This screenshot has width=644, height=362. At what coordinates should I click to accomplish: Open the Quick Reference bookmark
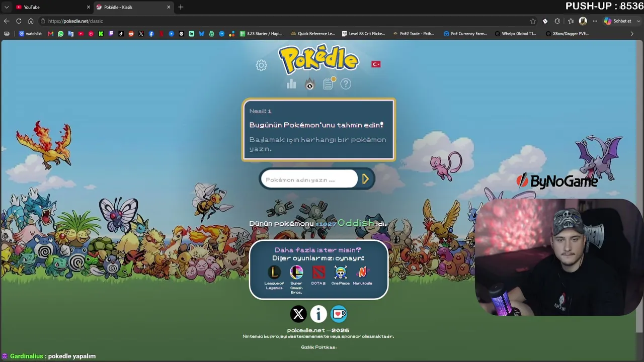[x=312, y=34]
